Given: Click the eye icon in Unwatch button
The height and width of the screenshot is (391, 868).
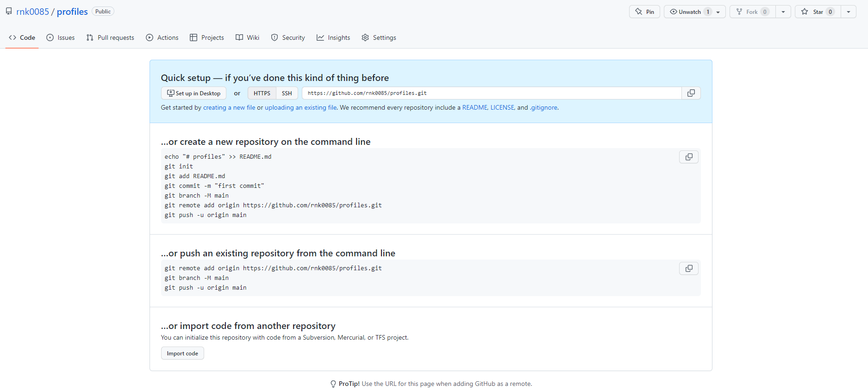Looking at the screenshot, I should click(674, 12).
